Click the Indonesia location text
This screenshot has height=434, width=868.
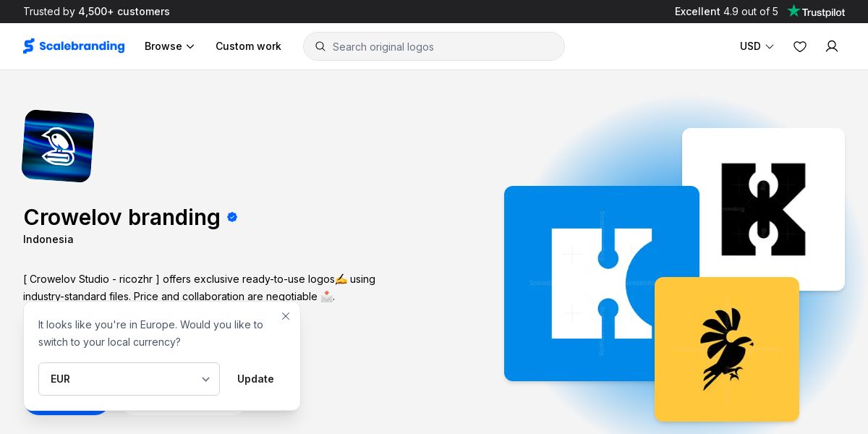click(x=48, y=239)
